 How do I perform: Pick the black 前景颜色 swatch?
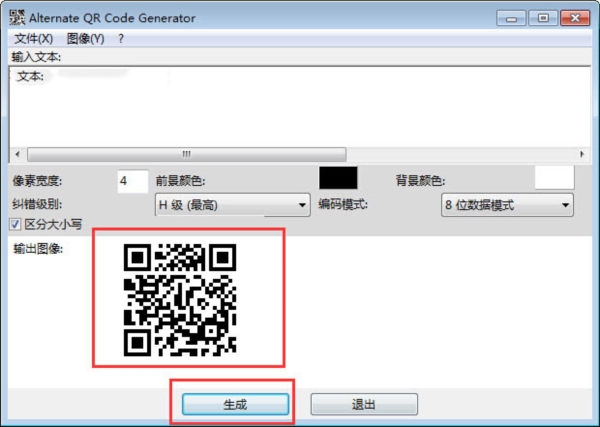[337, 179]
